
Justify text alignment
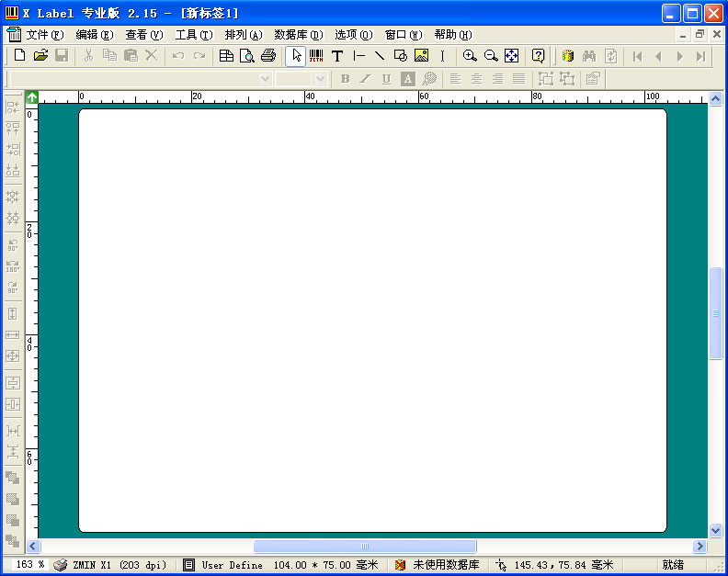click(518, 79)
